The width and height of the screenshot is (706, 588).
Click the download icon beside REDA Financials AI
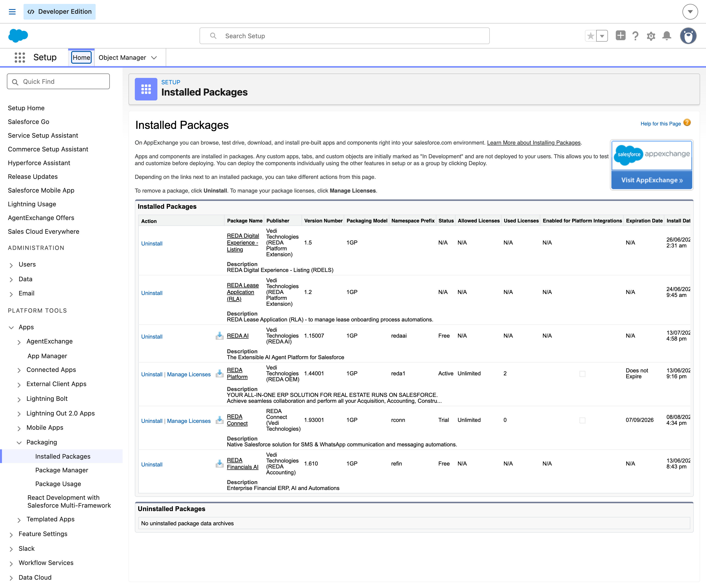[x=220, y=464]
